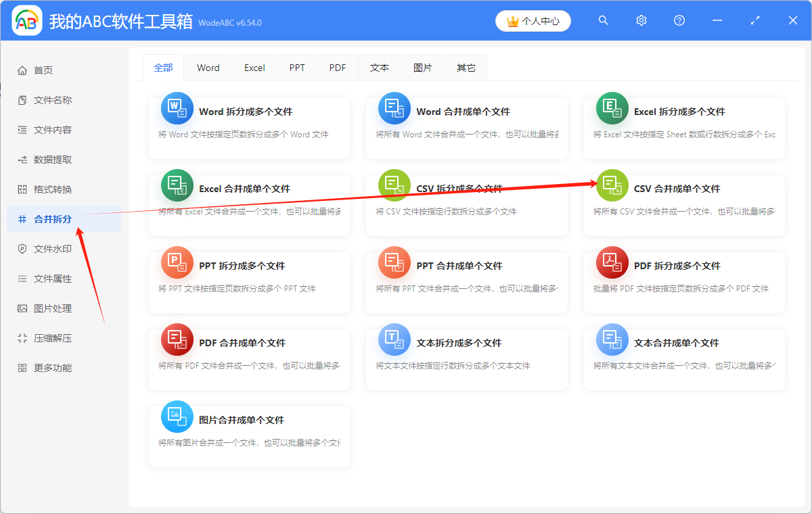Screen dimensions: 812x514
Task: Click the Word merge into single file icon
Action: pos(394,109)
